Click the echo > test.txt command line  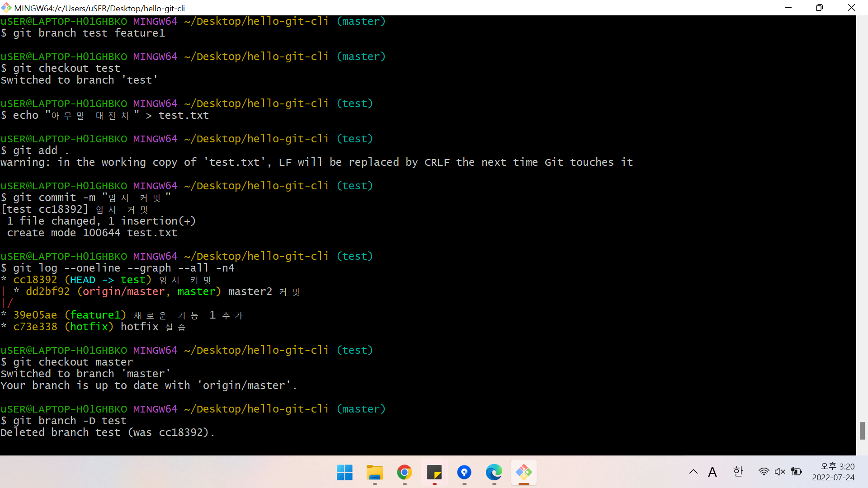pos(105,115)
